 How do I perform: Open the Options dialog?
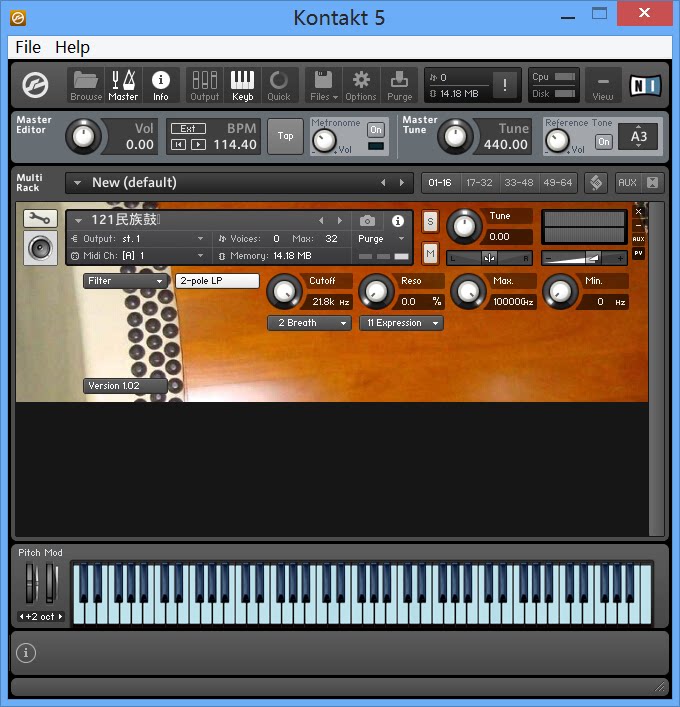pyautogui.click(x=361, y=85)
